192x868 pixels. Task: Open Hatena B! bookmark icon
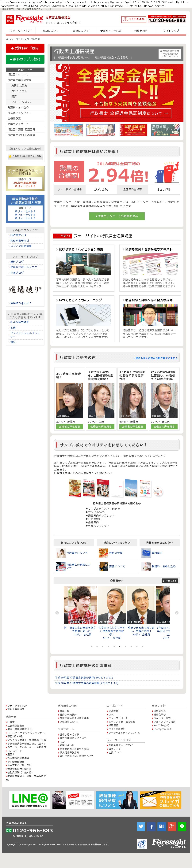[162, 826]
